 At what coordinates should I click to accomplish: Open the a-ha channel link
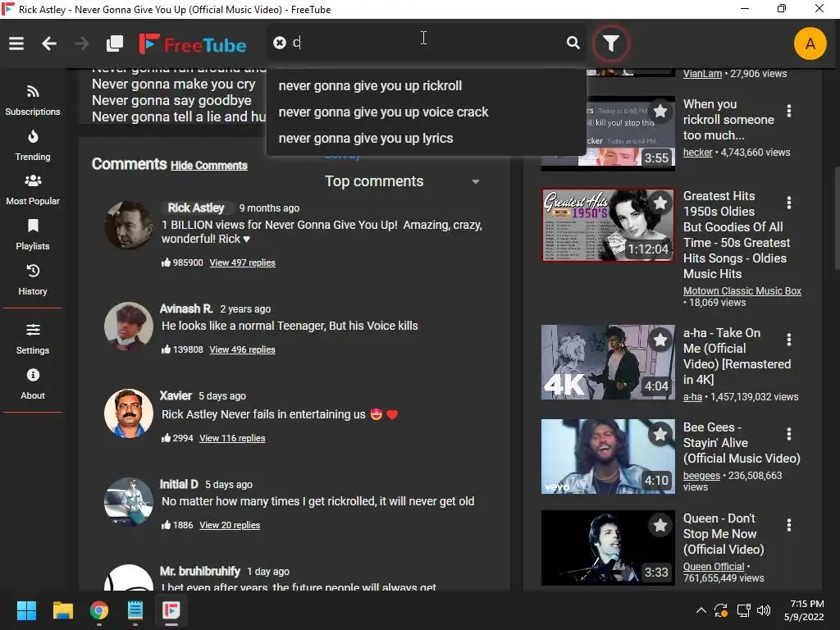point(692,397)
